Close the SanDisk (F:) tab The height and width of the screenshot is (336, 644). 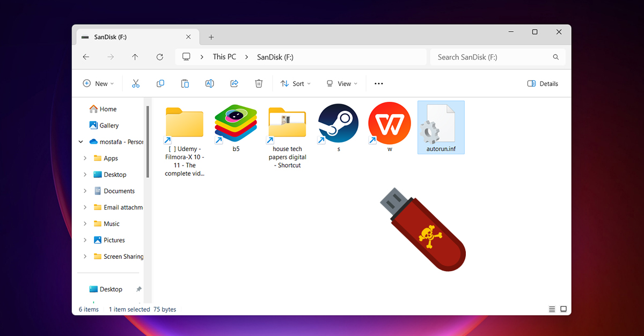(x=188, y=37)
